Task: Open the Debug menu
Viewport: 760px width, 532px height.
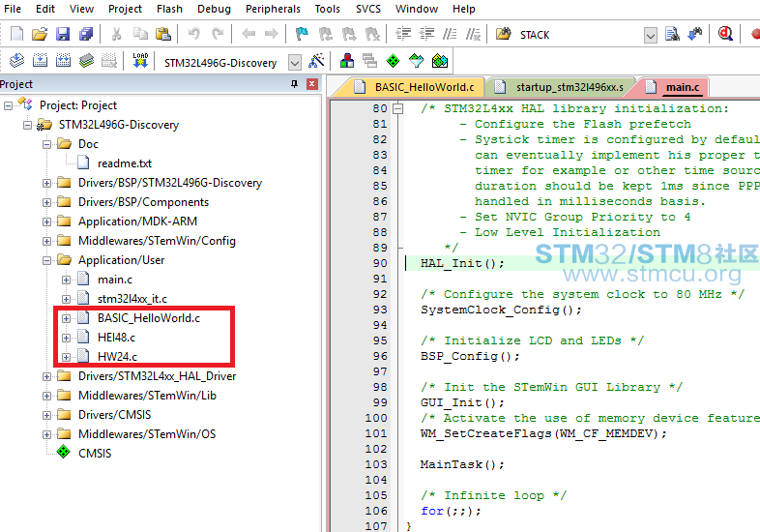Action: (x=215, y=9)
